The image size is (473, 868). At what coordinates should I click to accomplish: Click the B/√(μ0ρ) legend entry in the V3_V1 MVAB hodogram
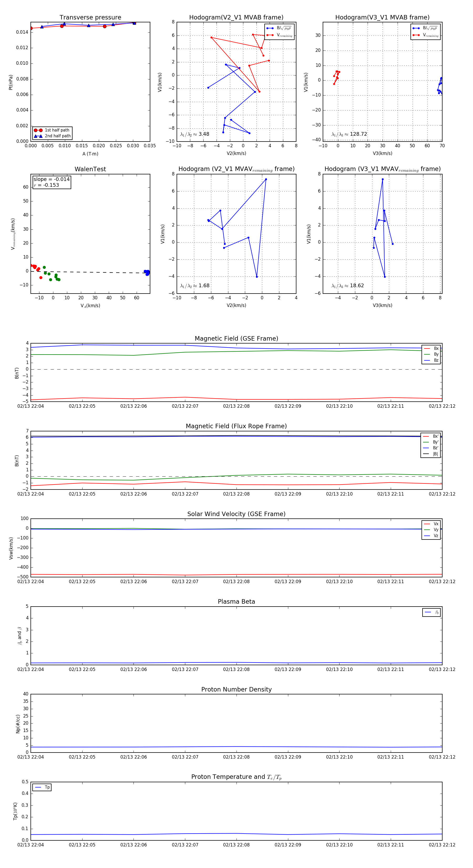coord(425,28)
